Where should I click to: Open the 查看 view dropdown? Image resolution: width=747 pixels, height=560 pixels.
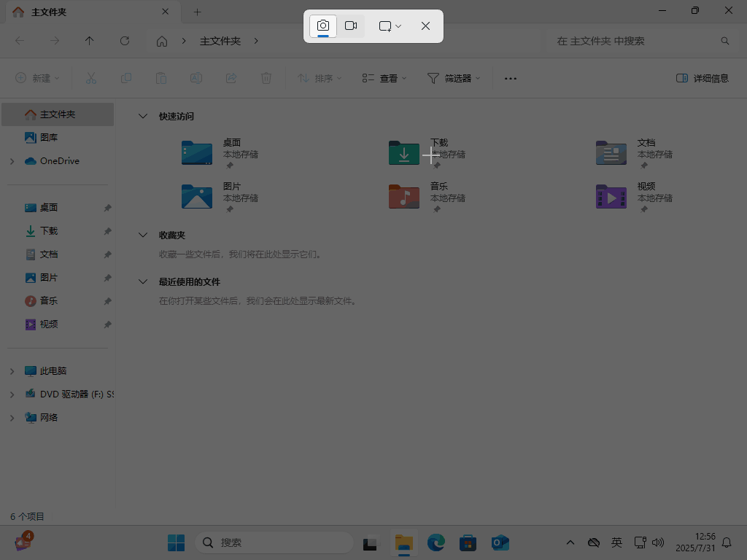(384, 78)
